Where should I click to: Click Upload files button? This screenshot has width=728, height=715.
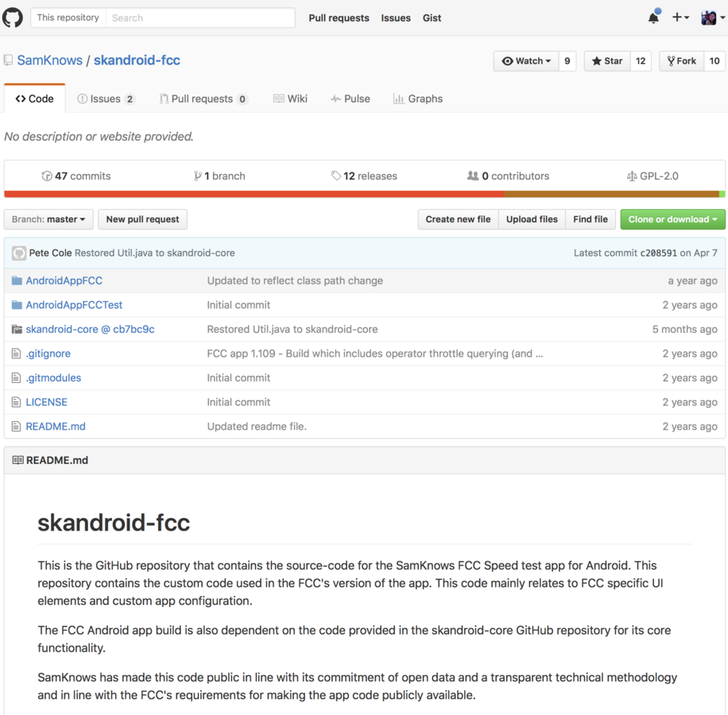tap(532, 219)
